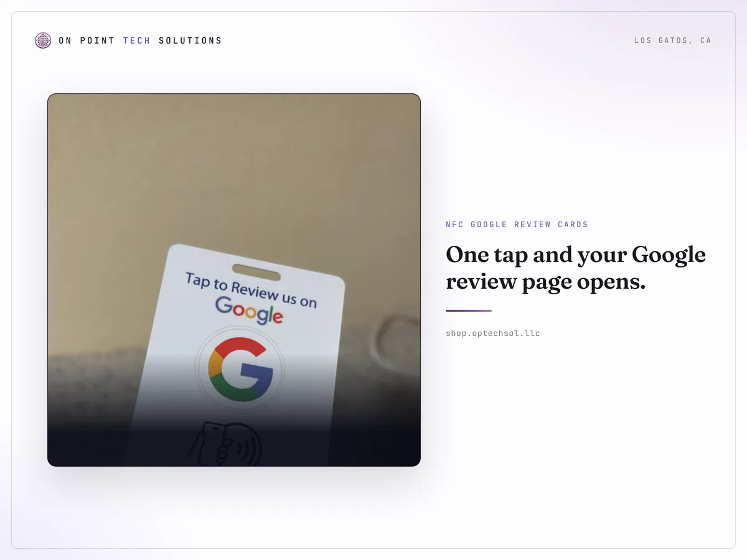Click the On Point Tech Solutions logo icon

click(43, 40)
